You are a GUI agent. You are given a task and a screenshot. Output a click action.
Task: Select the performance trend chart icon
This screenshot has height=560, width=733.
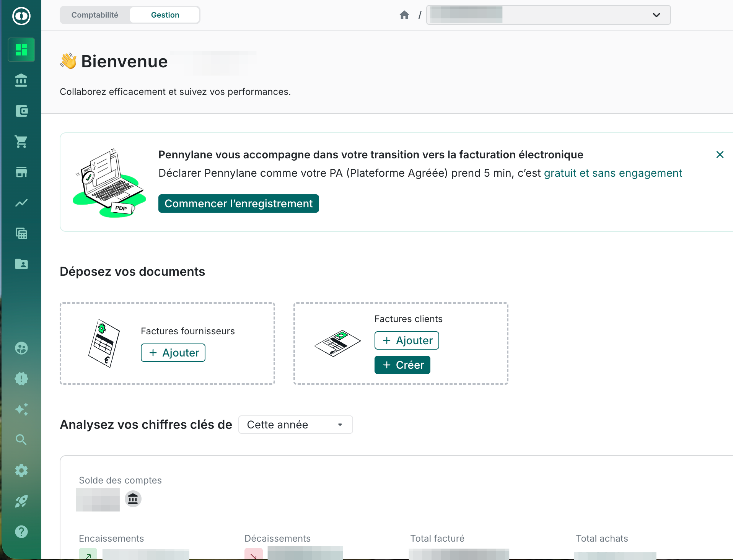(21, 203)
